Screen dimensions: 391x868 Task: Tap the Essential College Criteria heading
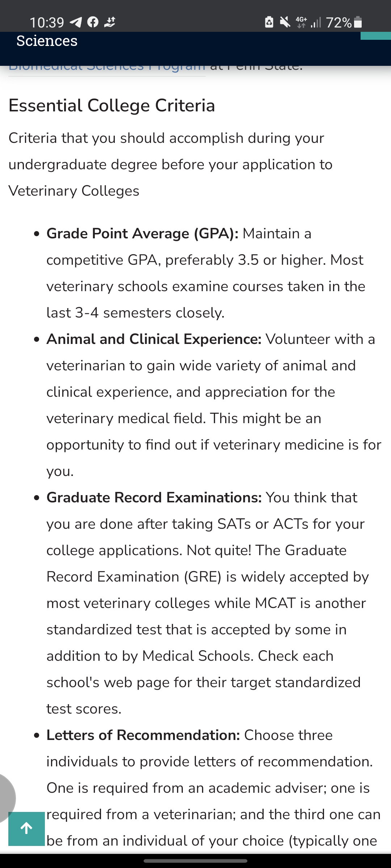click(112, 106)
